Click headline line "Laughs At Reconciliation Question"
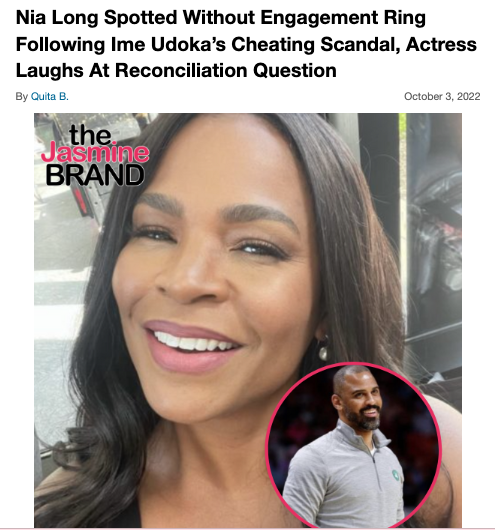The height and width of the screenshot is (530, 495). click(176, 71)
